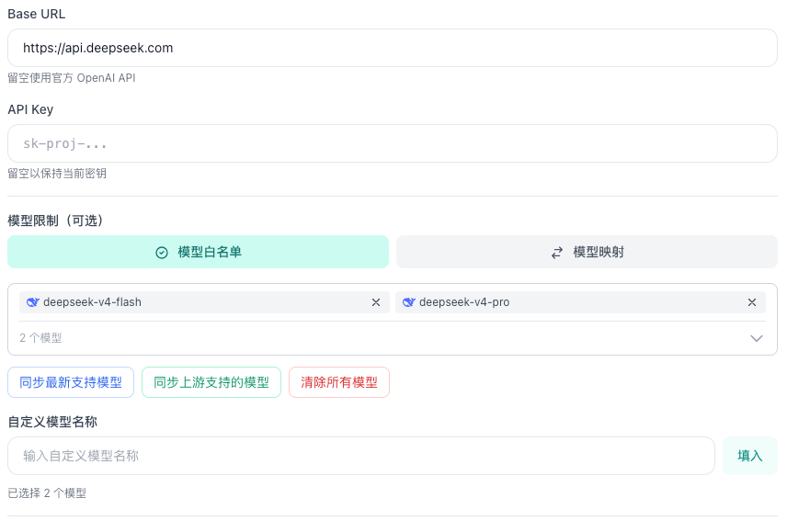
Task: Focus the Base URL input field
Action: [393, 48]
